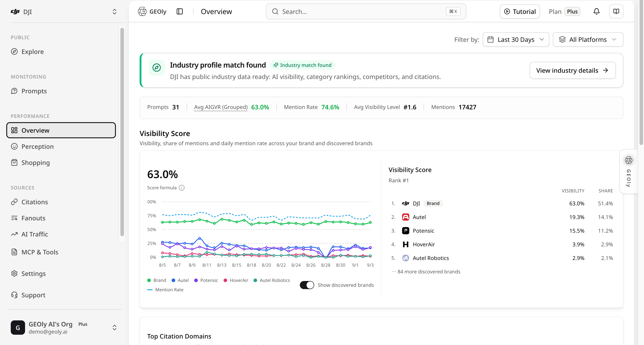Click the DJI logo in the sidebar header

point(15,11)
